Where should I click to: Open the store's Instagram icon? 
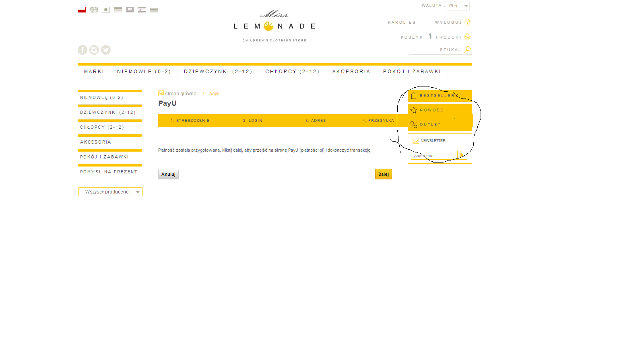(94, 50)
